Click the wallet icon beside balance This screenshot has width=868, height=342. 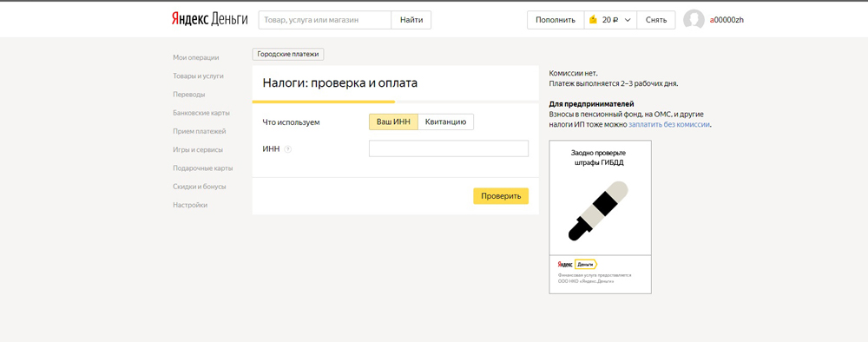tap(593, 20)
